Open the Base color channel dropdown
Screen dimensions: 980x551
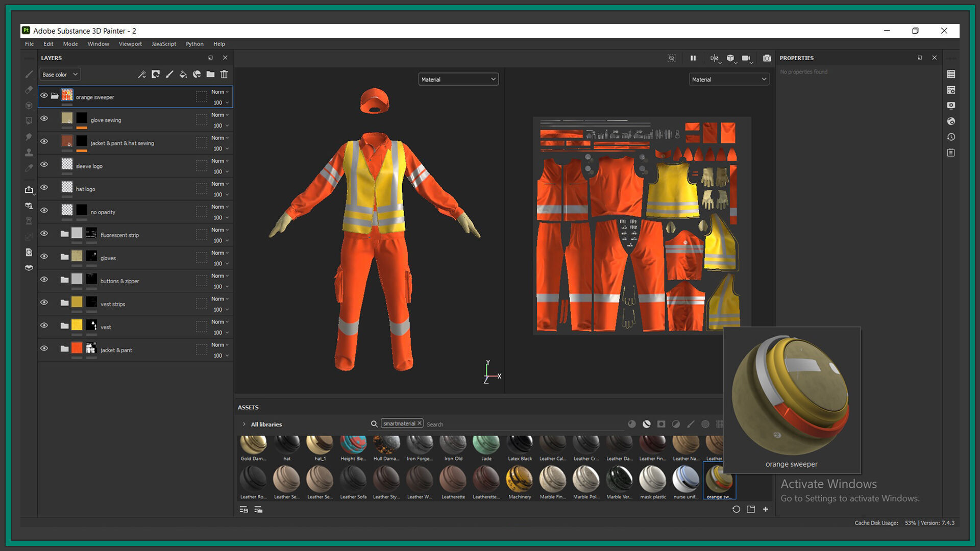[x=60, y=74]
